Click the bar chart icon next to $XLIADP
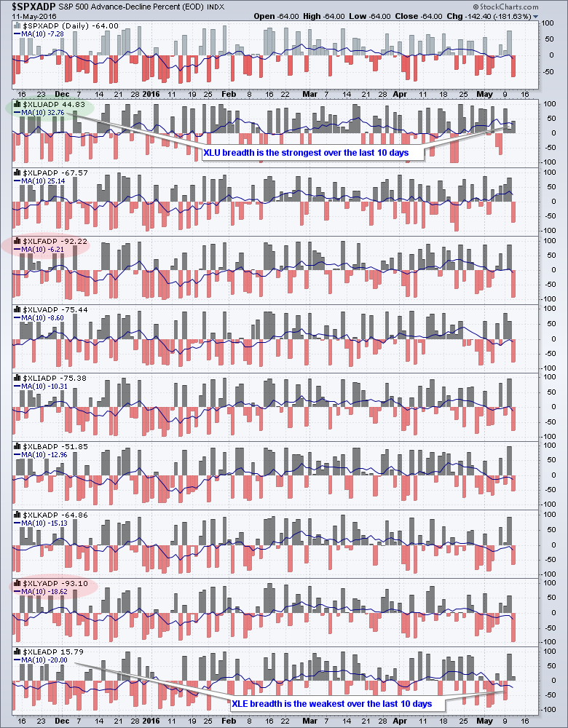Screen dimensions: 568x728 point(17,378)
